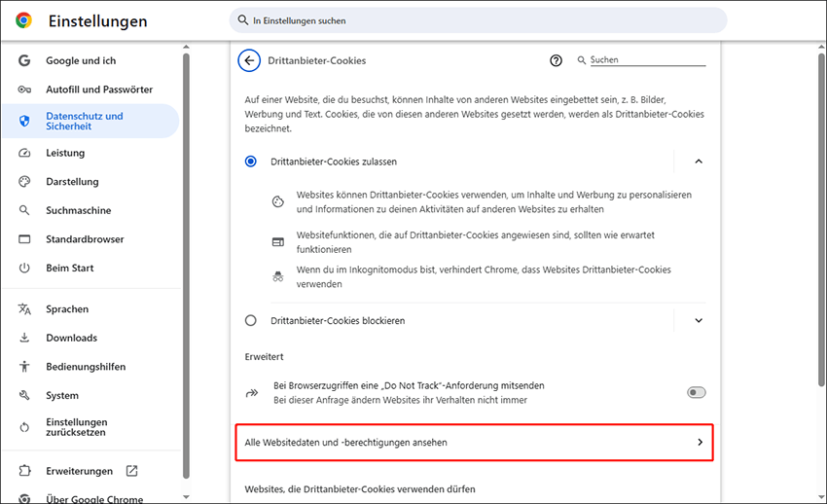Click the magnifier icon in settings search
The width and height of the screenshot is (827, 504).
242,20
